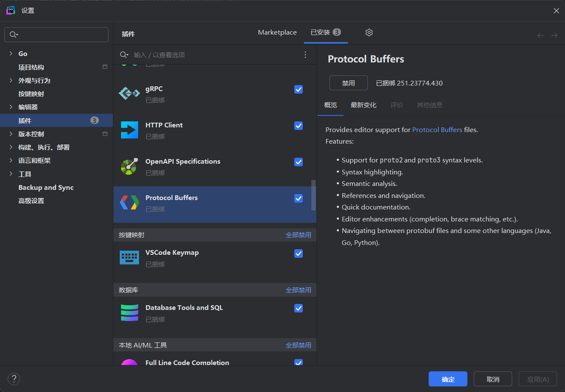This screenshot has height=392, width=565.
Task: Click 全部禁用 in 数据库 section
Action: point(299,290)
